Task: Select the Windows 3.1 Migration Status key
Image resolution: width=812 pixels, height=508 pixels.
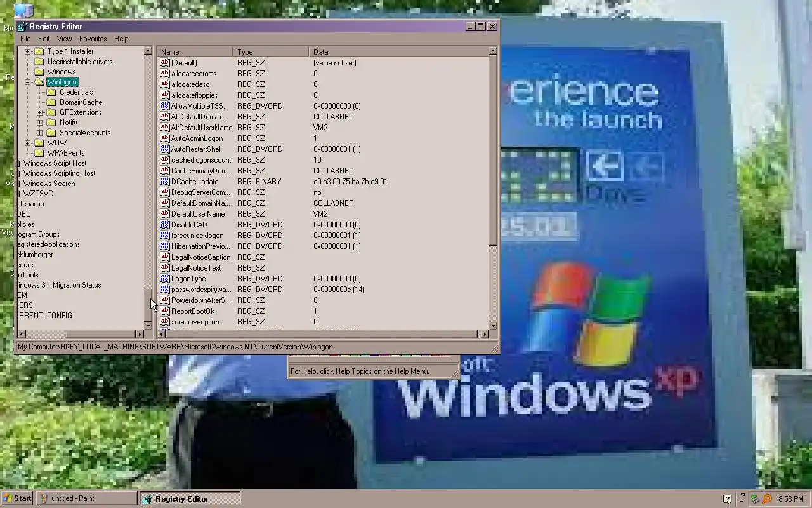Action: click(x=58, y=285)
